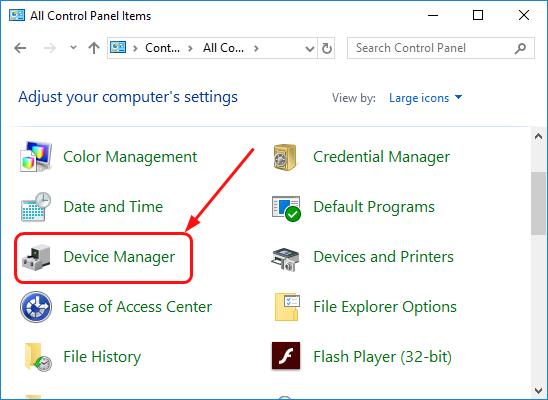Viewport: 548px width, 400px height.
Task: Click the Ease of Access Center link
Action: tap(138, 307)
